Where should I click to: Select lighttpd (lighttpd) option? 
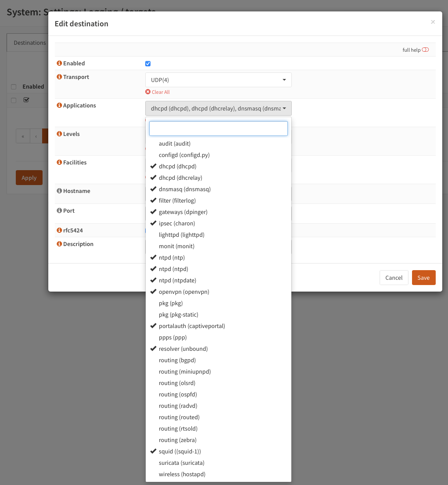point(218,235)
